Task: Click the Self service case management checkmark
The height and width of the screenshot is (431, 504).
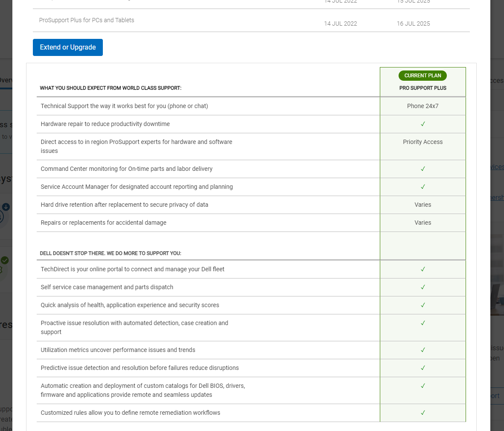Action: pyautogui.click(x=423, y=287)
